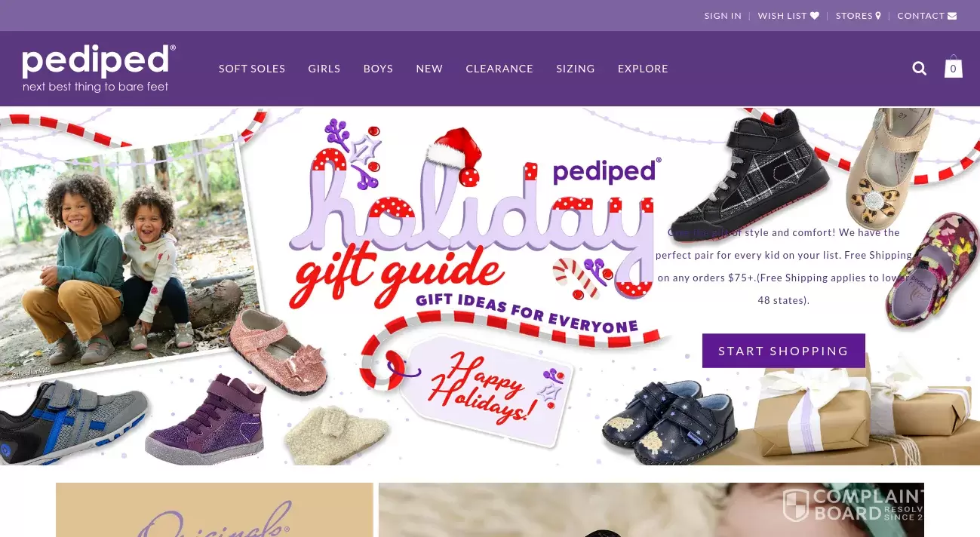Image resolution: width=980 pixels, height=537 pixels.
Task: Open the Soft Soles menu
Action: coord(252,69)
